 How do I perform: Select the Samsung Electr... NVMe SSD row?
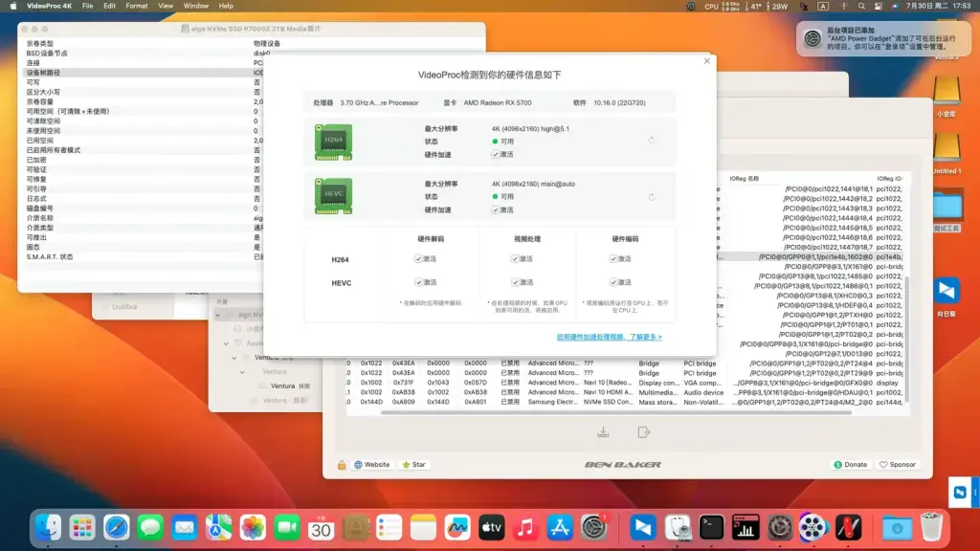click(x=625, y=403)
